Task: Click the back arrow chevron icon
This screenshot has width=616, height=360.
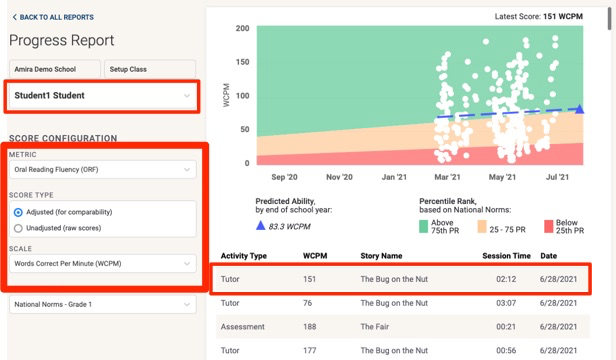Action: pos(15,17)
